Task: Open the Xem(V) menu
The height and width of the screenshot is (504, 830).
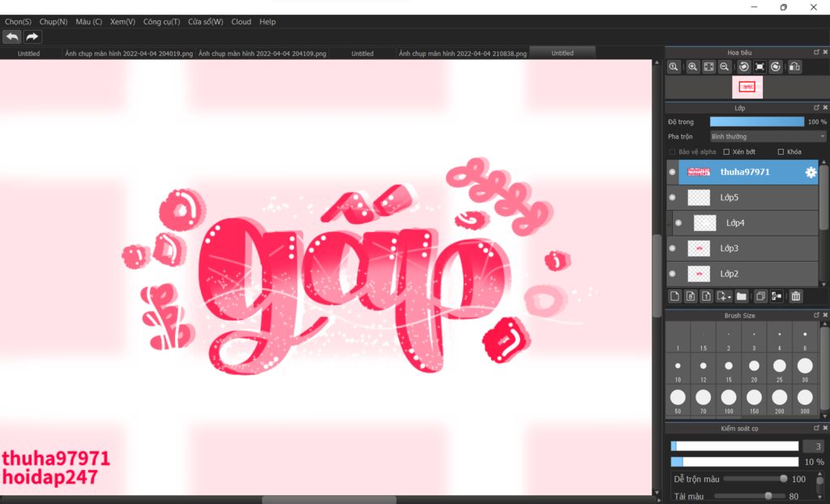Action: click(x=123, y=22)
